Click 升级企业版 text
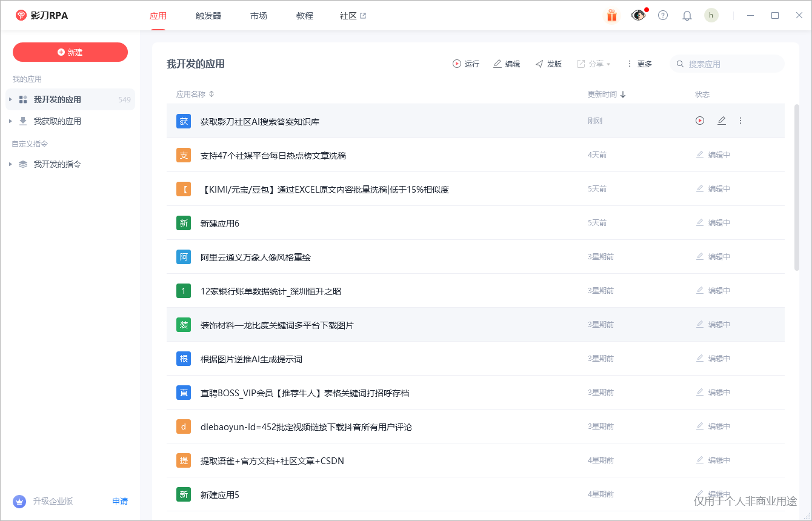 pyautogui.click(x=53, y=502)
